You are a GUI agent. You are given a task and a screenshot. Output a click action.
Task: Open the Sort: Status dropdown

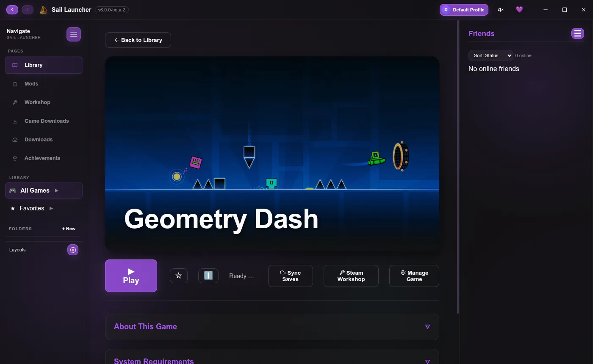pos(490,55)
